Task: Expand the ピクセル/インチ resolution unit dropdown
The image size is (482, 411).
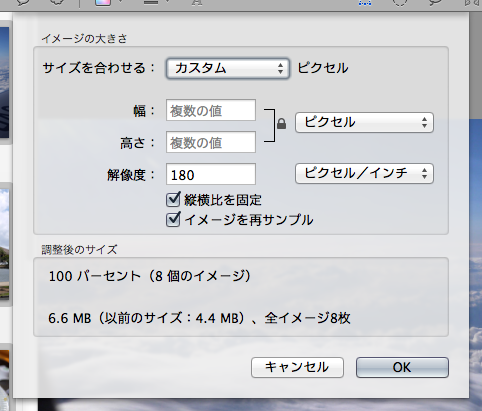Action: pos(364,173)
